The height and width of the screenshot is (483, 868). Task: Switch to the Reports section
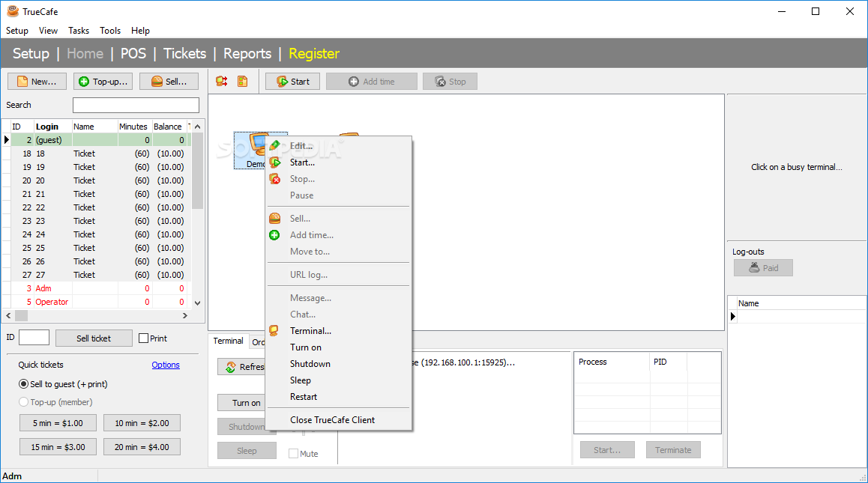click(247, 54)
